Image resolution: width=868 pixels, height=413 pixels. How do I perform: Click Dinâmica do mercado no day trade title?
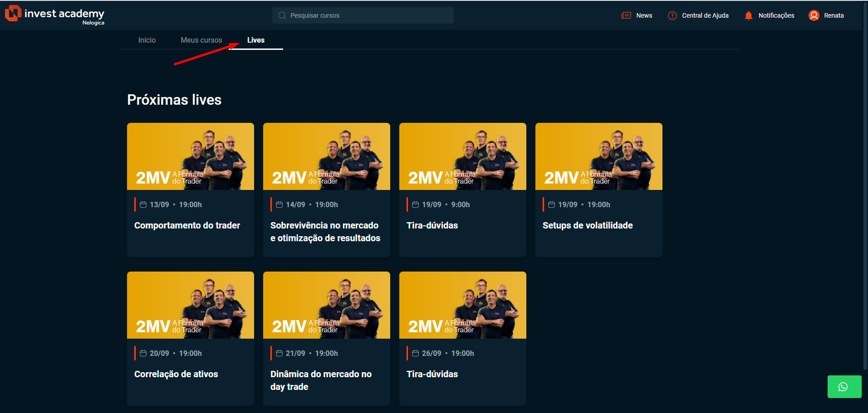tap(321, 380)
